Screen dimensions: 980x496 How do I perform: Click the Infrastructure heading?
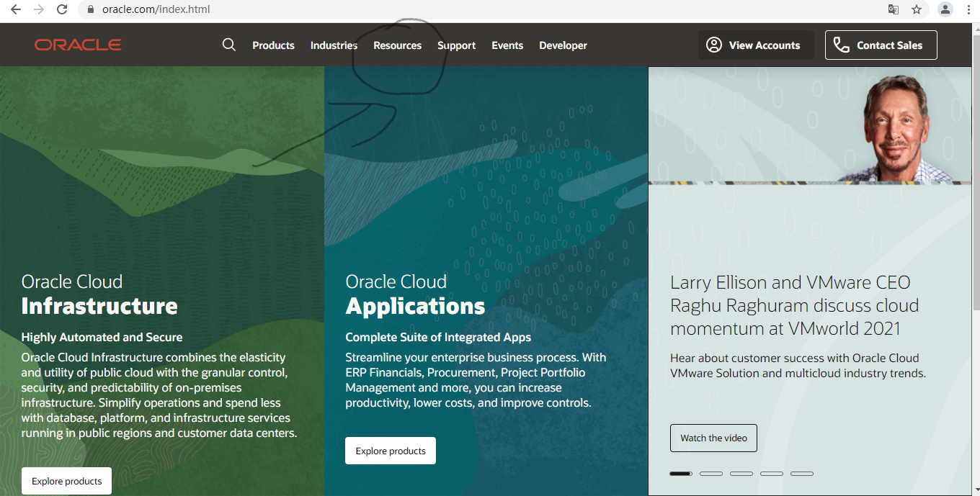tap(99, 306)
